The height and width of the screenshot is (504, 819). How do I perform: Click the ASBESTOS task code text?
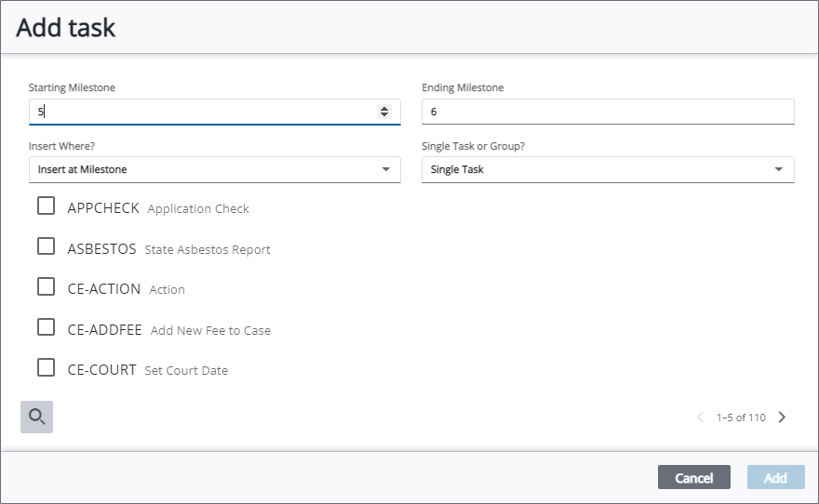click(x=101, y=249)
